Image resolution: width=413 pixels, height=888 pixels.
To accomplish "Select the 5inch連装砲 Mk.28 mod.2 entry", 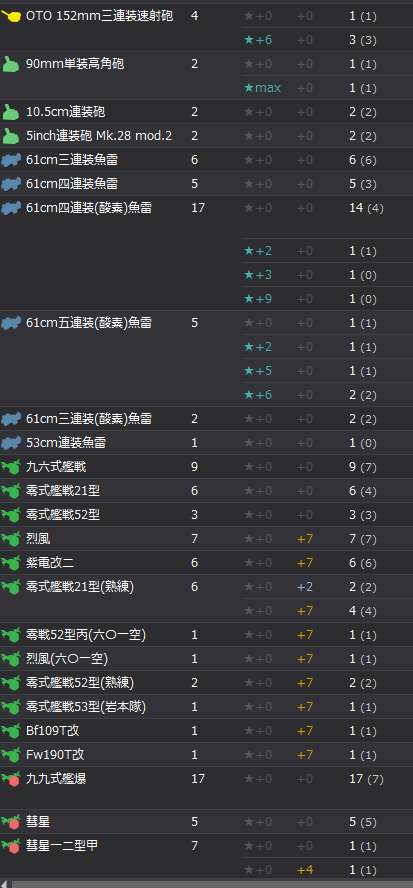I will click(99, 136).
